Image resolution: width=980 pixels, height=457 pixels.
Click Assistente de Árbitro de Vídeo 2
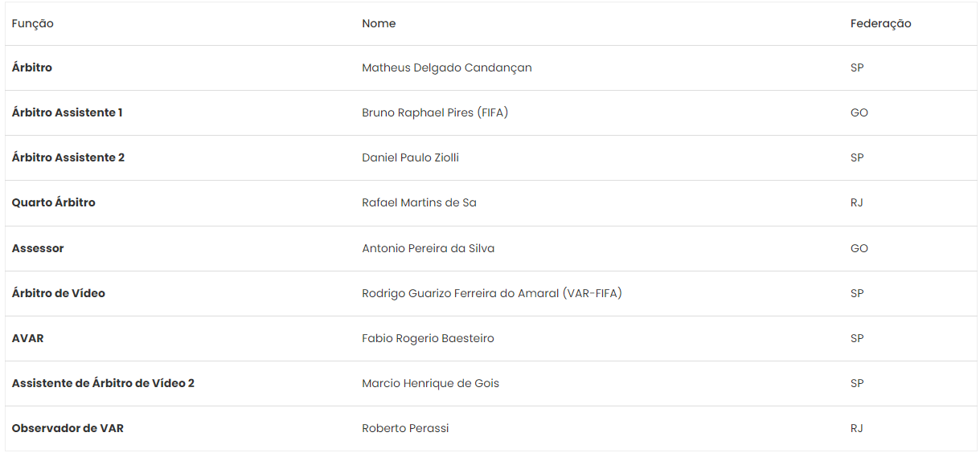click(x=103, y=384)
